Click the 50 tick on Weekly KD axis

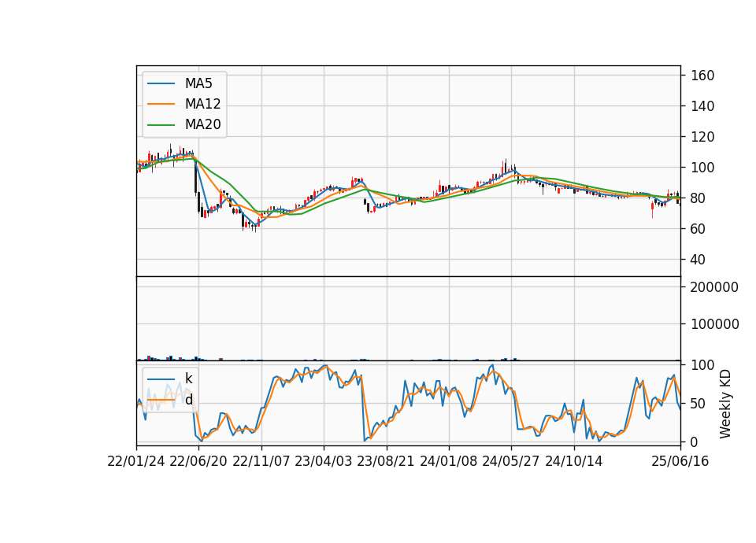click(x=699, y=404)
